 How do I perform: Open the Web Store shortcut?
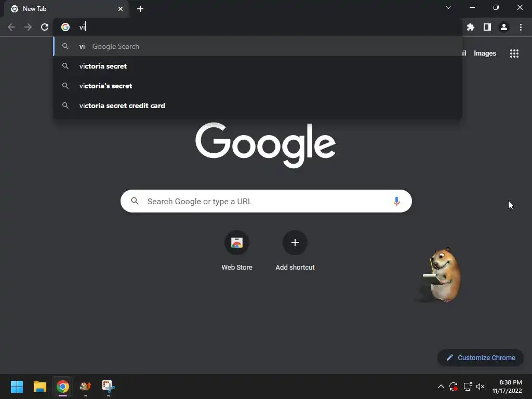[x=237, y=251]
